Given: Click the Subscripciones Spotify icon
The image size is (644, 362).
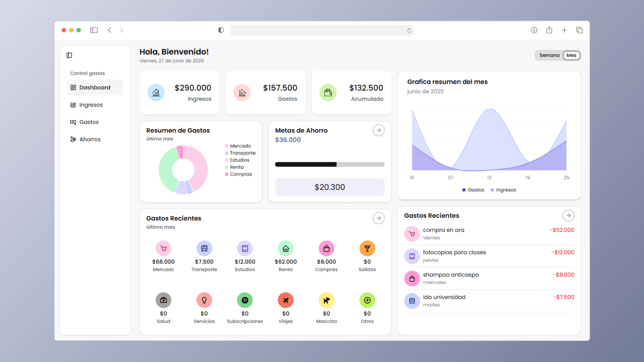Looking at the screenshot, I should [245, 300].
